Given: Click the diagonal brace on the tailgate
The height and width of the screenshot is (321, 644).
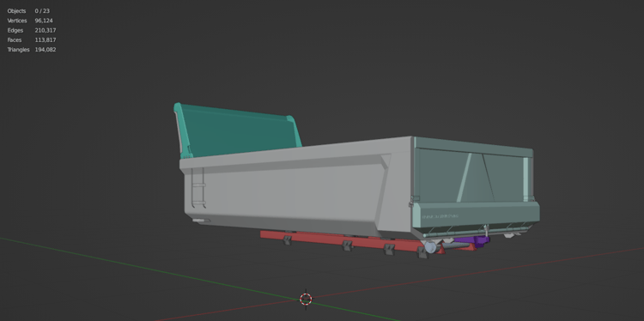Looking at the screenshot, I should pos(464,178).
